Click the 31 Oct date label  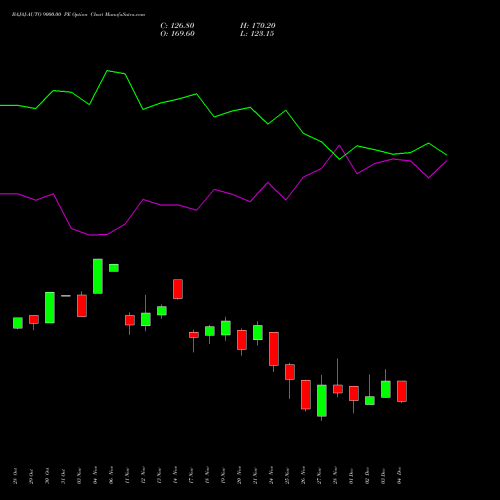[x=63, y=476]
